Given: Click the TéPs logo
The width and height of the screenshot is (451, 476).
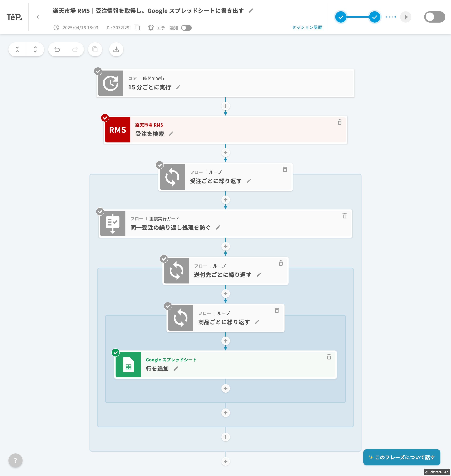Looking at the screenshot, I should pyautogui.click(x=14, y=17).
